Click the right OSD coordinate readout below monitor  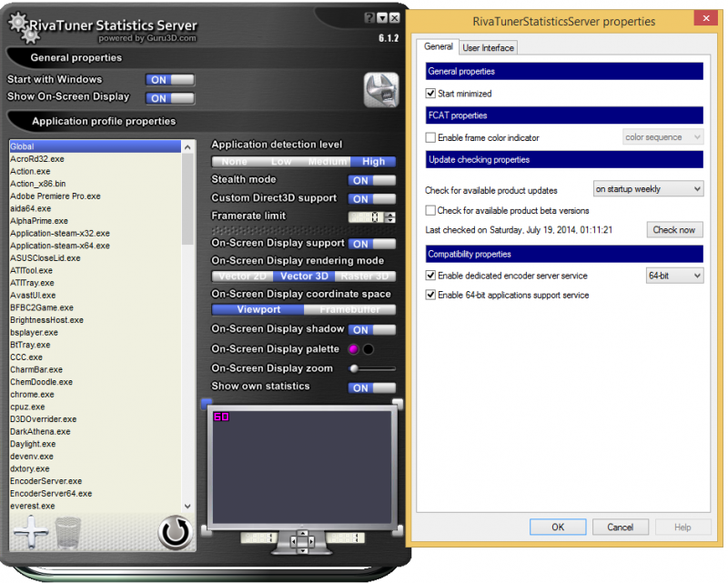(x=346, y=538)
